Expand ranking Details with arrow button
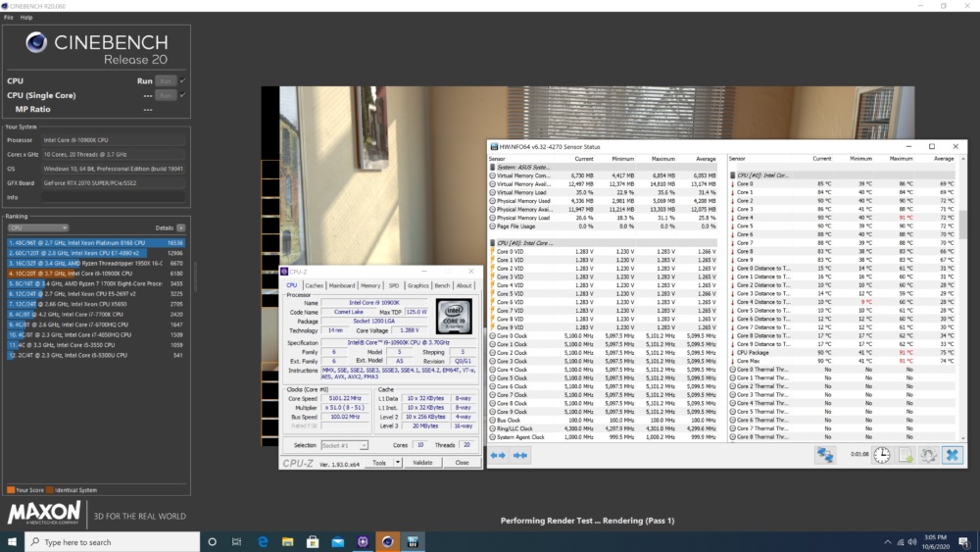This screenshot has width=980, height=552. [181, 228]
